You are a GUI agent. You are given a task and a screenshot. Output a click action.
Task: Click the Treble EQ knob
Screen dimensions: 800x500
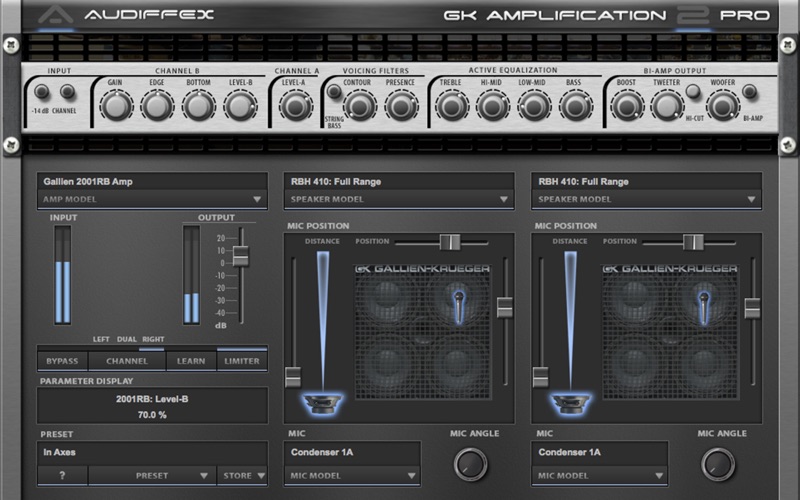pos(452,106)
